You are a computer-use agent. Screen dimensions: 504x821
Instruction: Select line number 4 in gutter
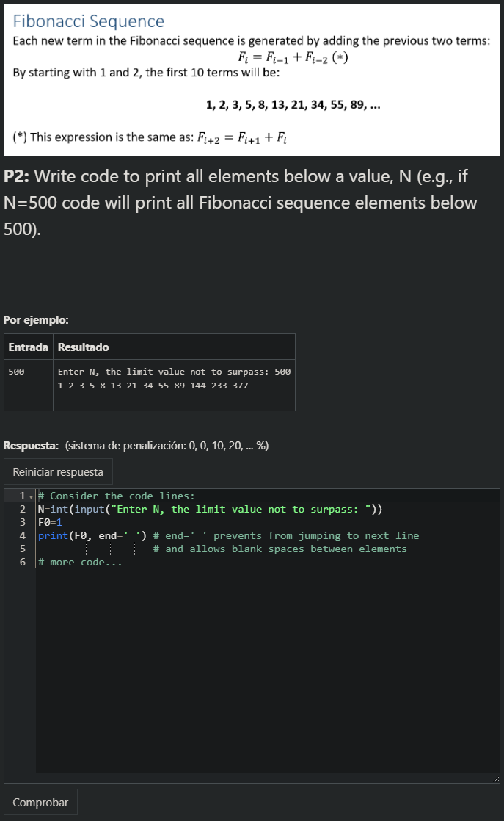23,535
